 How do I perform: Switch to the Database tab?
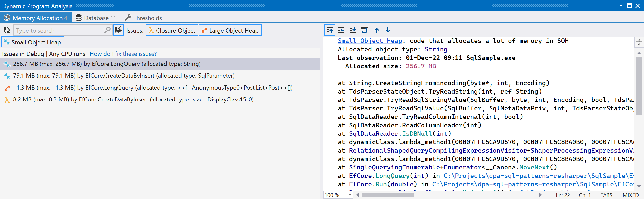click(x=96, y=18)
